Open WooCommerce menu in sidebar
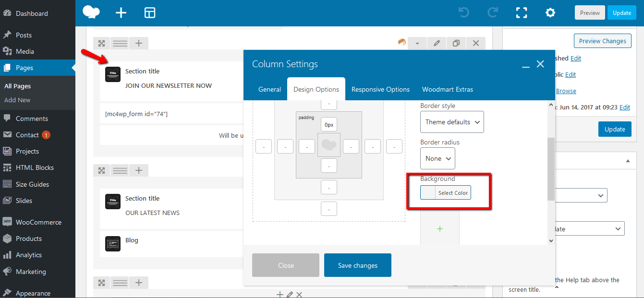644x298 pixels. [38, 222]
